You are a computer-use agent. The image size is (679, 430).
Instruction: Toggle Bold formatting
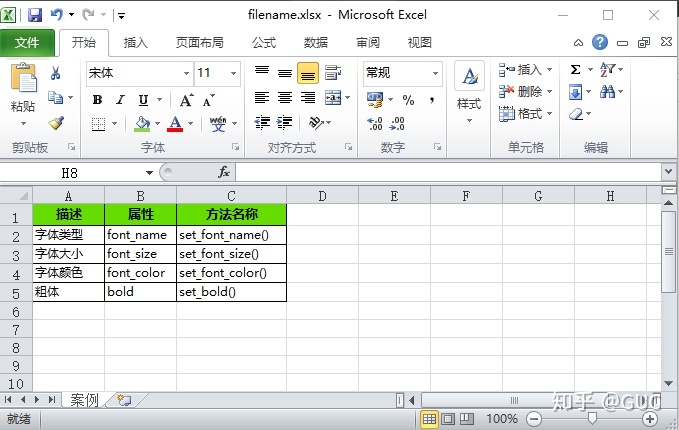[97, 100]
